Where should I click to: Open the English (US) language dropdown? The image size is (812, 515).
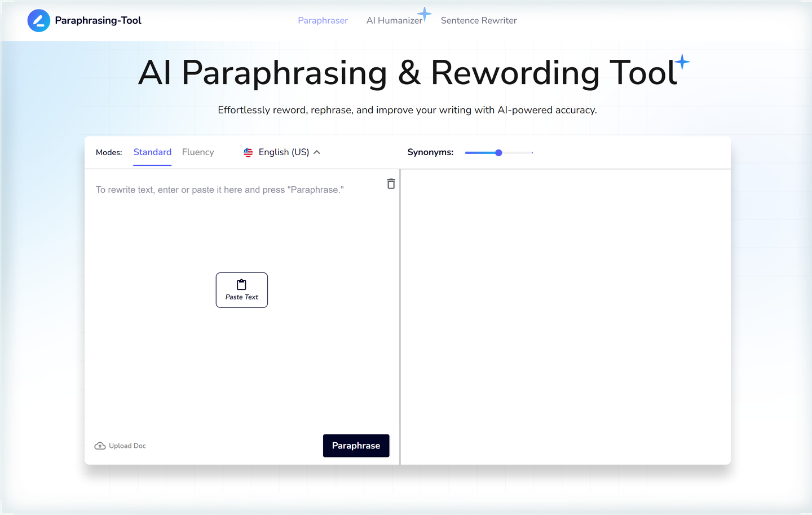coord(282,152)
